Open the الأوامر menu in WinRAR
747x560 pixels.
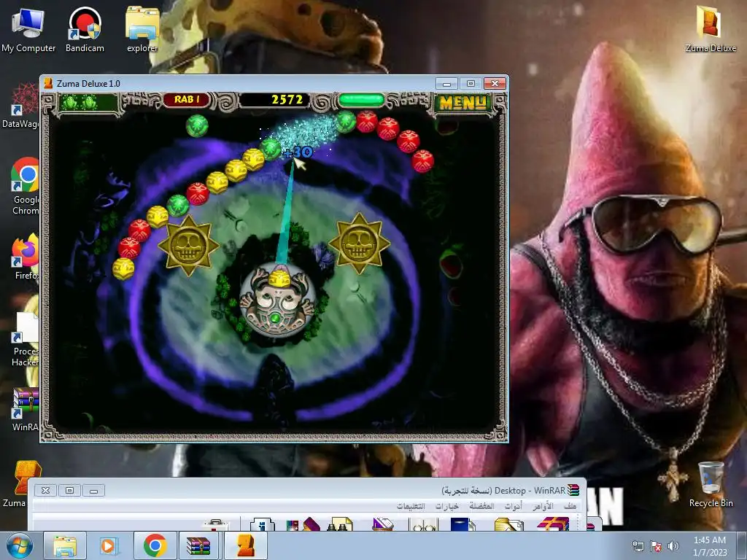(543, 506)
